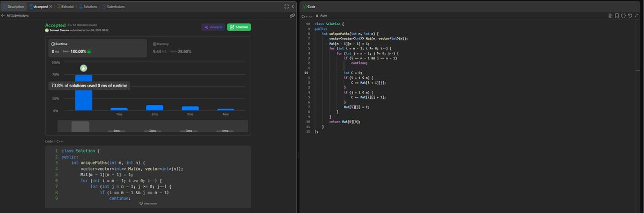Click the green Solution button
This screenshot has width=644, height=213.
(x=239, y=27)
